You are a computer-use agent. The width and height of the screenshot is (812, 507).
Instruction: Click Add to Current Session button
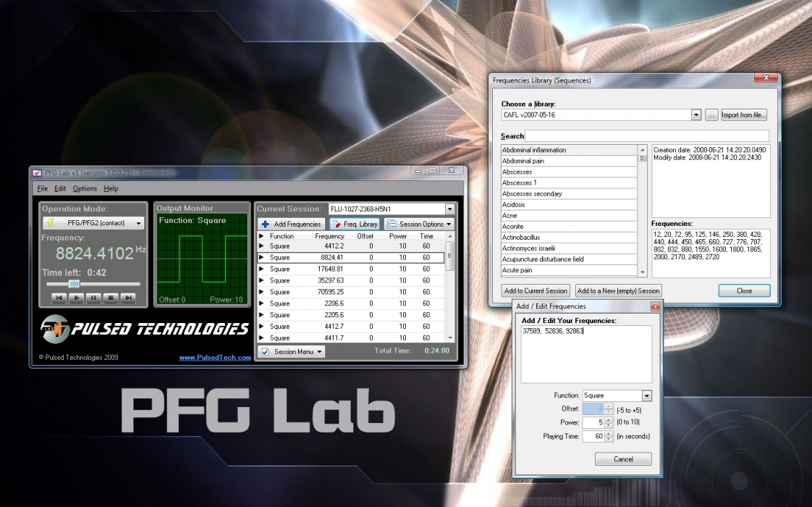tap(536, 291)
